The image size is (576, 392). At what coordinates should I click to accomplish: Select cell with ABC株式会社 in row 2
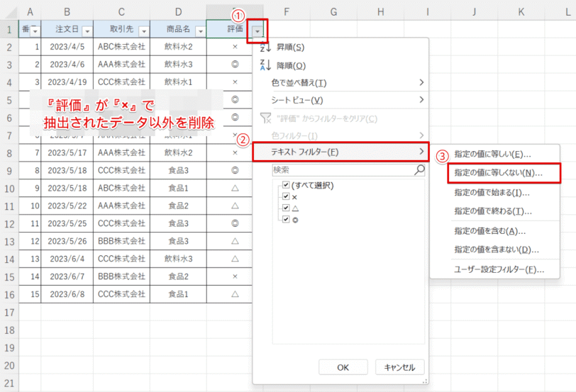coord(121,47)
